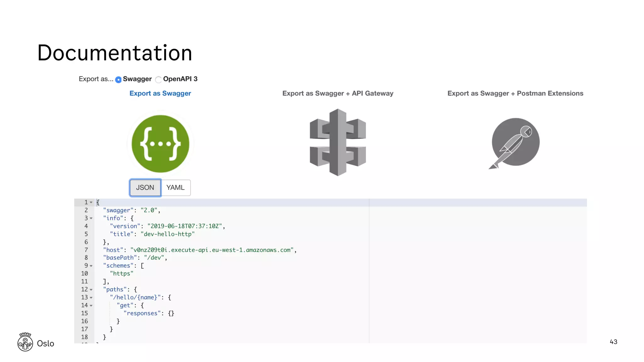This screenshot has width=644, height=362.
Task: Click the title value "dev-hello-http"
Action: 168,234
